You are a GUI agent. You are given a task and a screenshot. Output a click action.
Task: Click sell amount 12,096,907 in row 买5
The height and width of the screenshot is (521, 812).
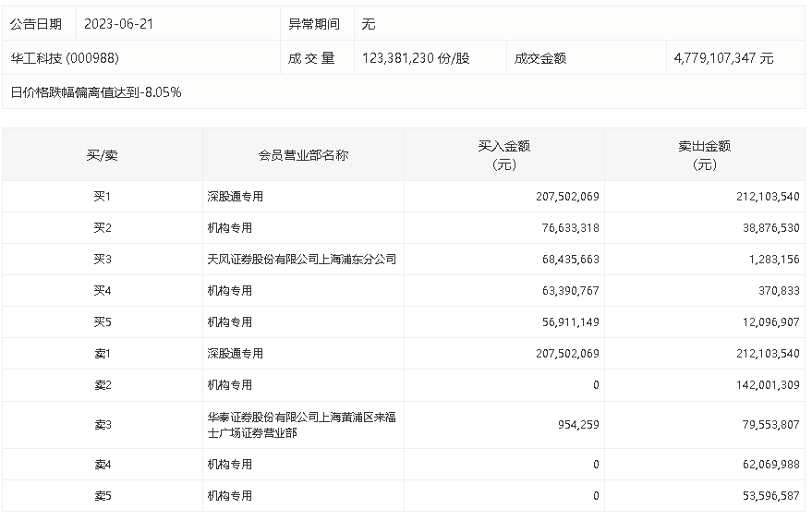pyautogui.click(x=768, y=322)
